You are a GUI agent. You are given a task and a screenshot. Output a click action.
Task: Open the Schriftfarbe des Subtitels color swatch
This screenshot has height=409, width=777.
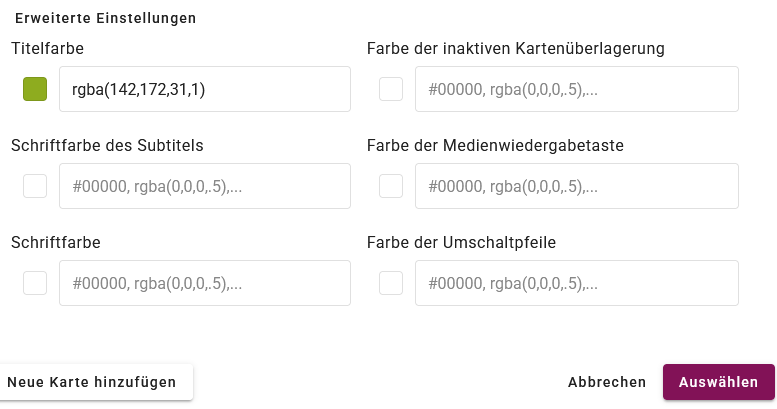[x=35, y=186]
